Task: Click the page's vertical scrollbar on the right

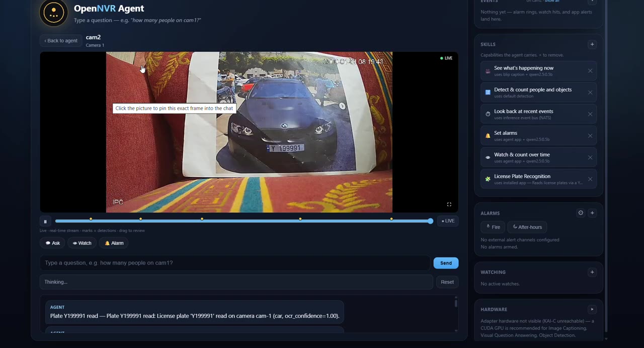Action: coord(606,166)
